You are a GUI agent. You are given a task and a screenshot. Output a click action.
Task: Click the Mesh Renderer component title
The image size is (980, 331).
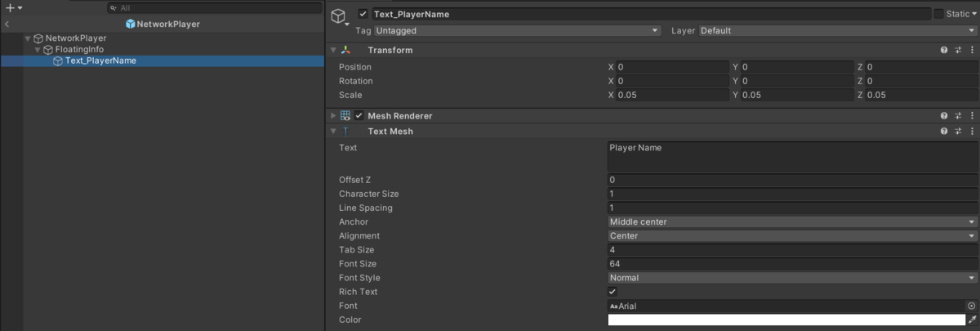400,116
